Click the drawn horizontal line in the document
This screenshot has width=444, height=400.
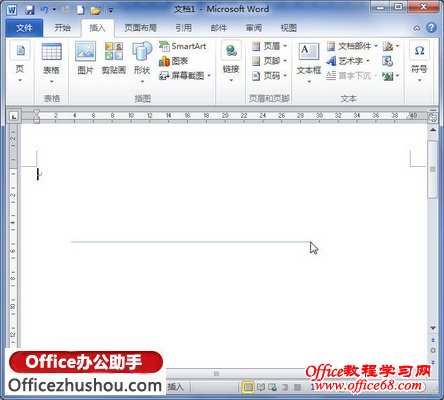(190, 241)
